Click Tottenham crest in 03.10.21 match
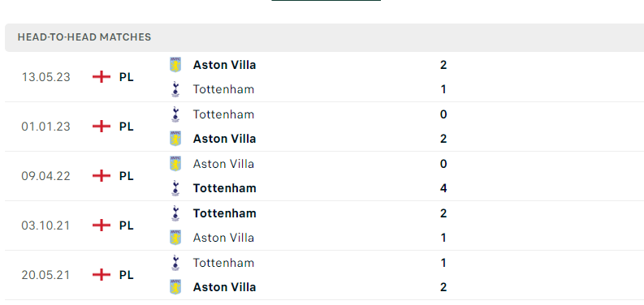 click(175, 213)
